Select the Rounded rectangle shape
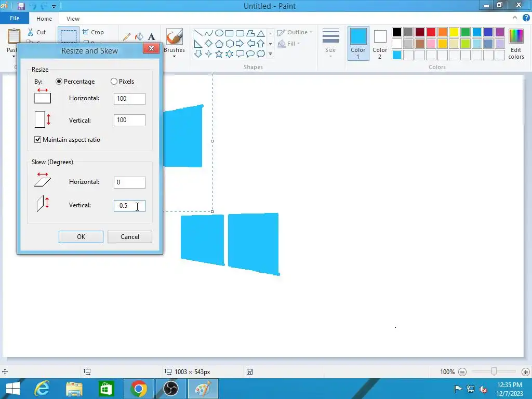Viewport: 532px width, 399px height. (240, 33)
